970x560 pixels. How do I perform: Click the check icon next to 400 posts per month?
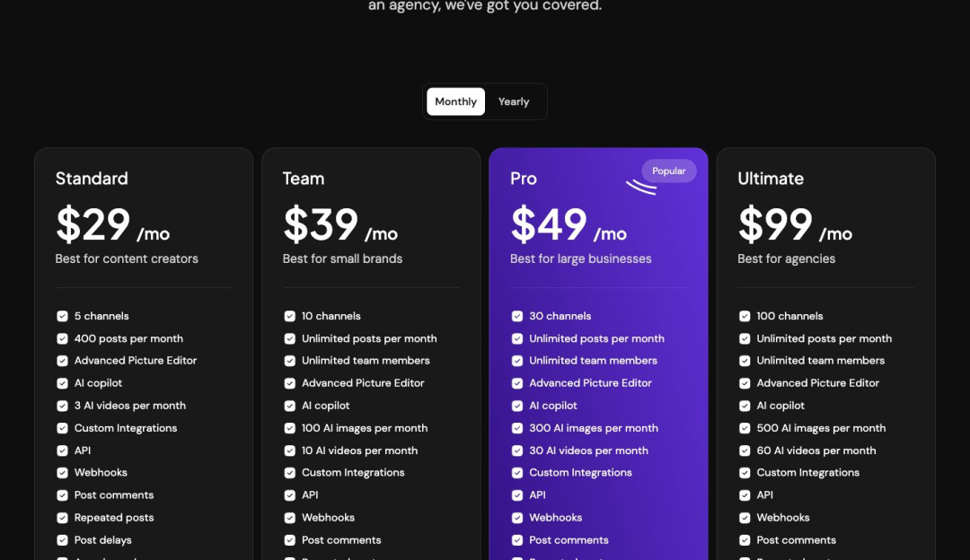coord(62,338)
